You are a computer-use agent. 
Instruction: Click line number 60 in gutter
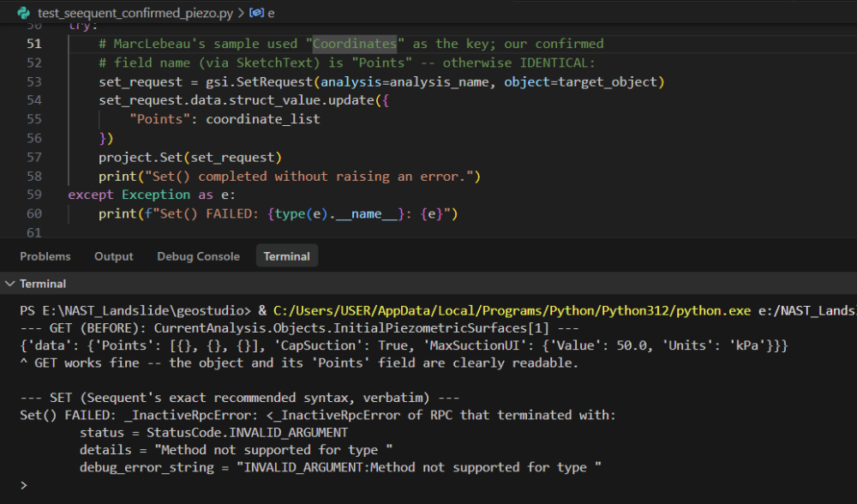click(34, 213)
